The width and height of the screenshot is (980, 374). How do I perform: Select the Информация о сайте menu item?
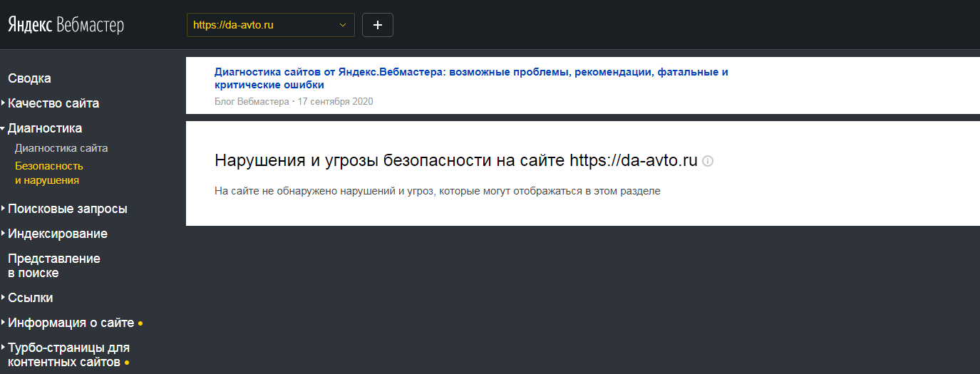click(71, 323)
